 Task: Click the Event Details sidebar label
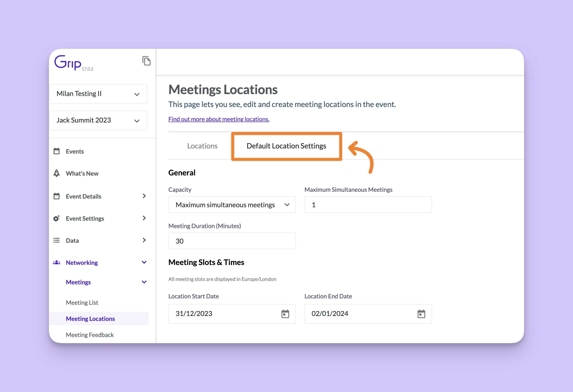click(83, 196)
